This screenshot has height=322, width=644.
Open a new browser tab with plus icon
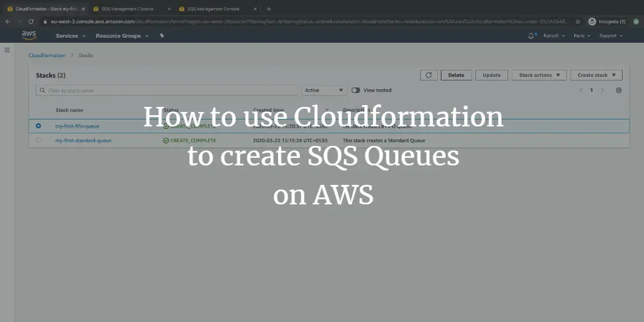click(269, 9)
